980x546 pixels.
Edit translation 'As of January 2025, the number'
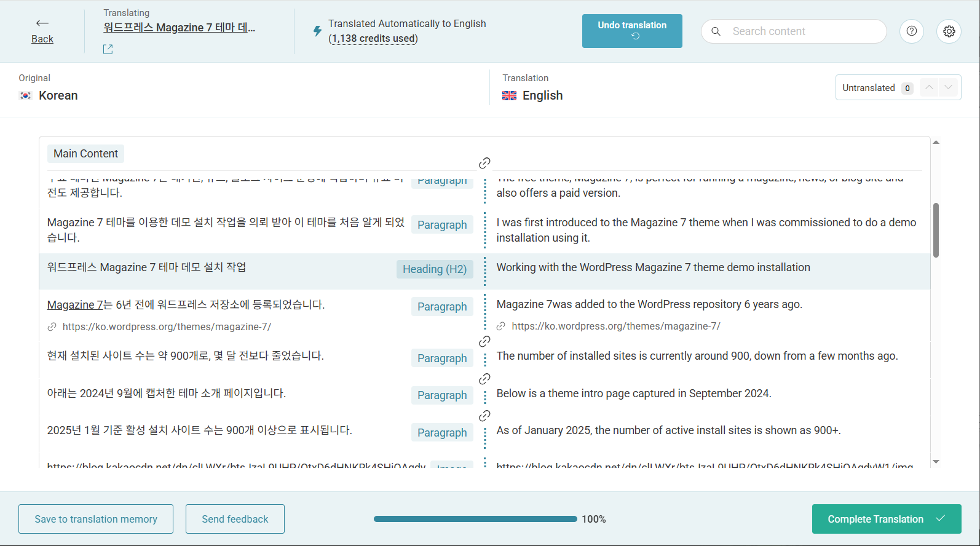pos(668,430)
